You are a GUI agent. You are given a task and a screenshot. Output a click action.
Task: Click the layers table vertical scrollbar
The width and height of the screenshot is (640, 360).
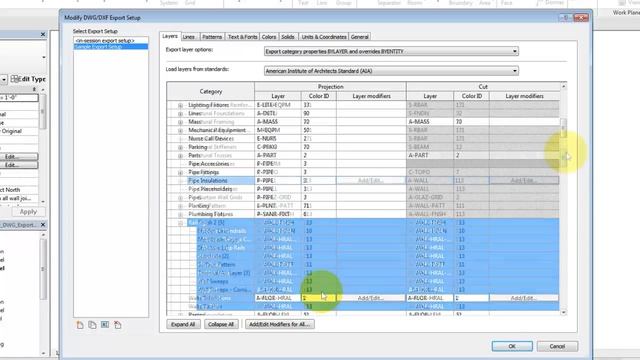(564, 200)
